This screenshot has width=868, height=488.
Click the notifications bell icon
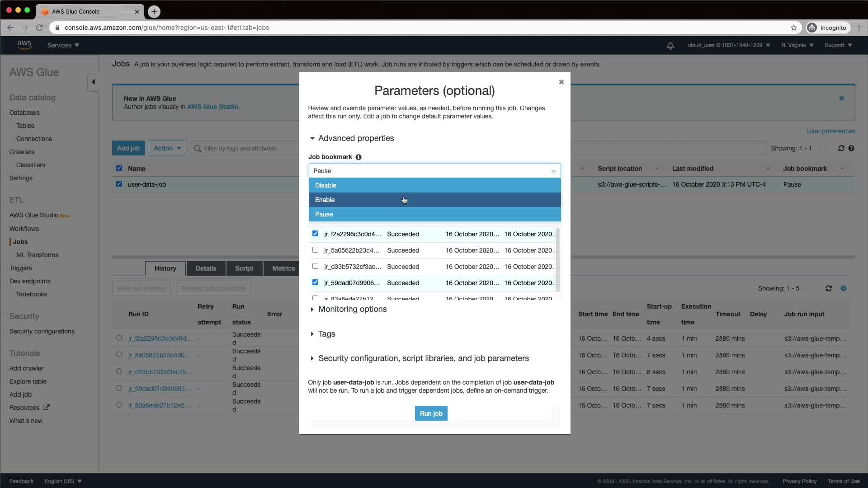coord(670,46)
